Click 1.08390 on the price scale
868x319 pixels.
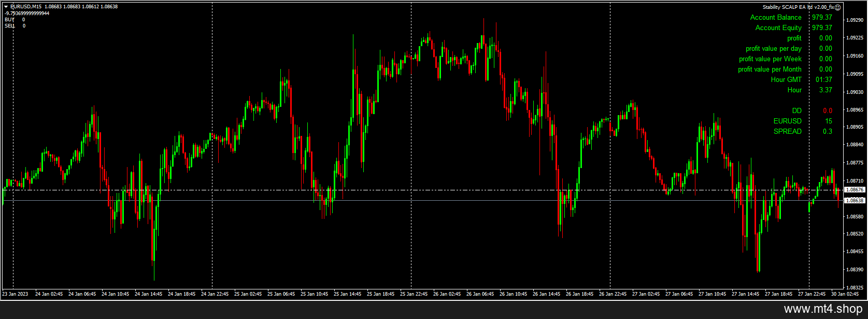855,270
